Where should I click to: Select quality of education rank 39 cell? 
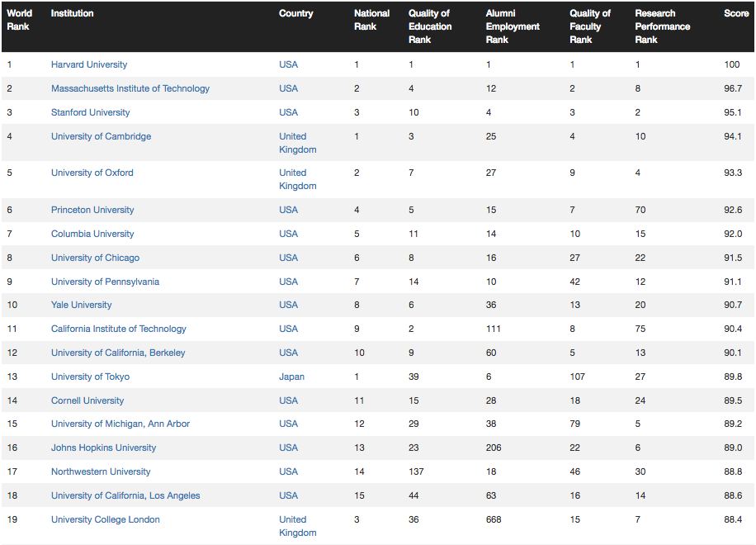(413, 377)
